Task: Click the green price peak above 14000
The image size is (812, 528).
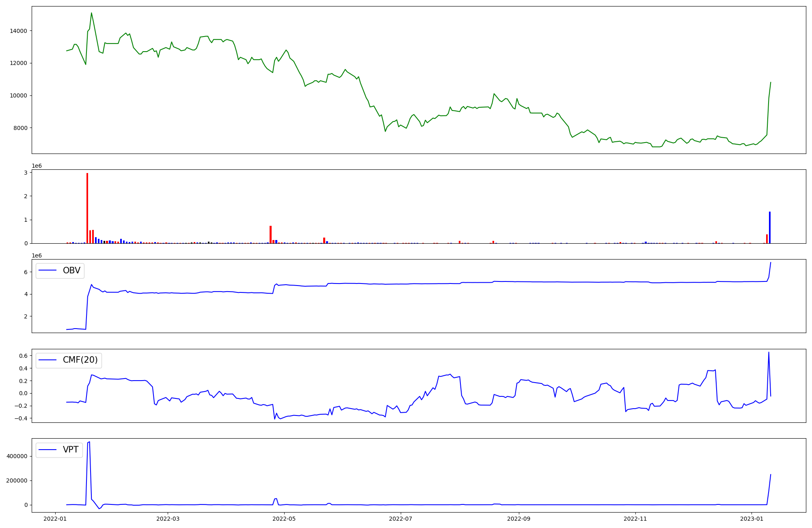Action: [91, 13]
